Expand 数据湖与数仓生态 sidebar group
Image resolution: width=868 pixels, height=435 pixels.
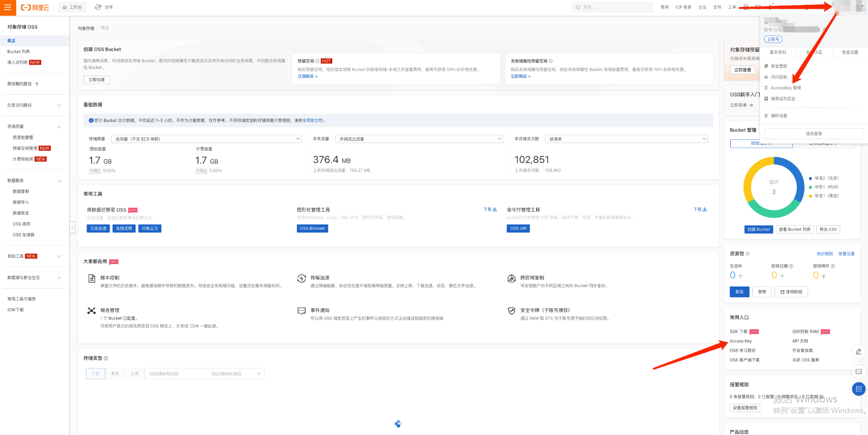pyautogui.click(x=59, y=278)
